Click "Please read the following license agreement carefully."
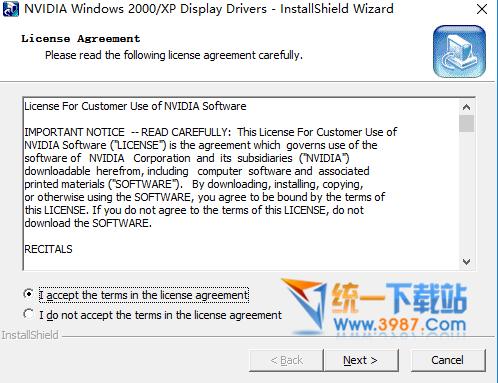This screenshot has height=383, width=498. (174, 55)
